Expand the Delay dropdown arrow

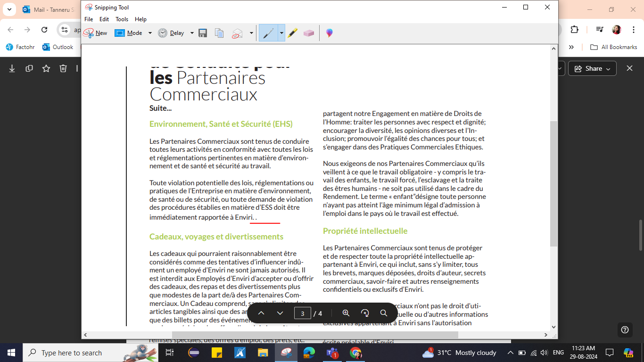tap(192, 33)
